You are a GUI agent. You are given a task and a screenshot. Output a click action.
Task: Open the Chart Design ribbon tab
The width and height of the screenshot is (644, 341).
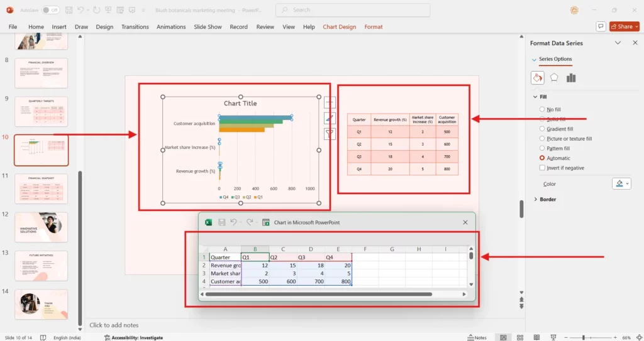[x=339, y=27]
